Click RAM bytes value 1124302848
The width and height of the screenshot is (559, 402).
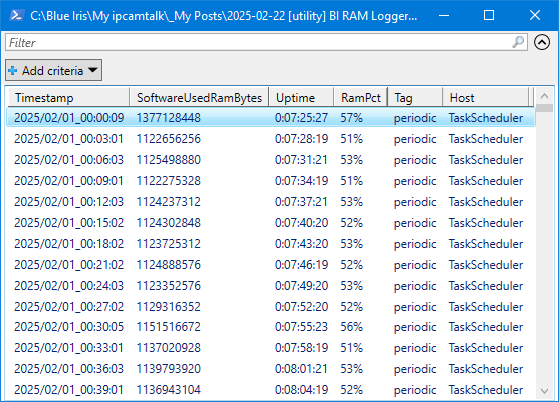[169, 223]
